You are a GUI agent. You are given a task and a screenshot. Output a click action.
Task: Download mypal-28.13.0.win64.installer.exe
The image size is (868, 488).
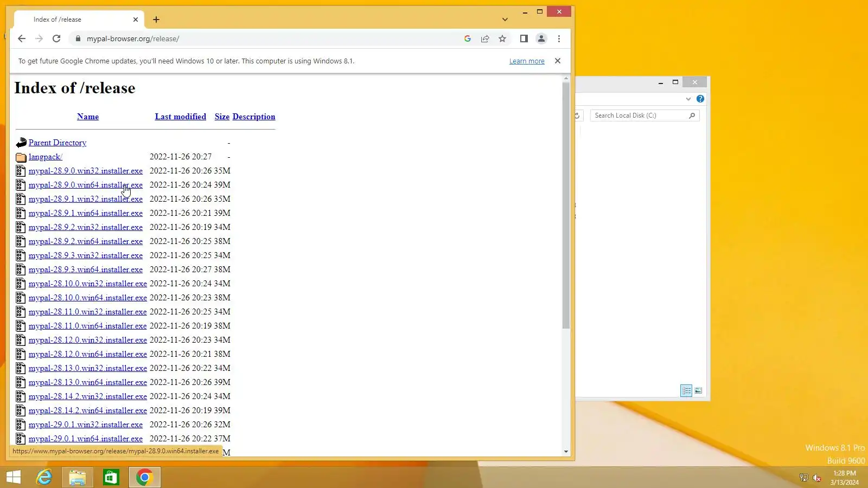[88, 382]
